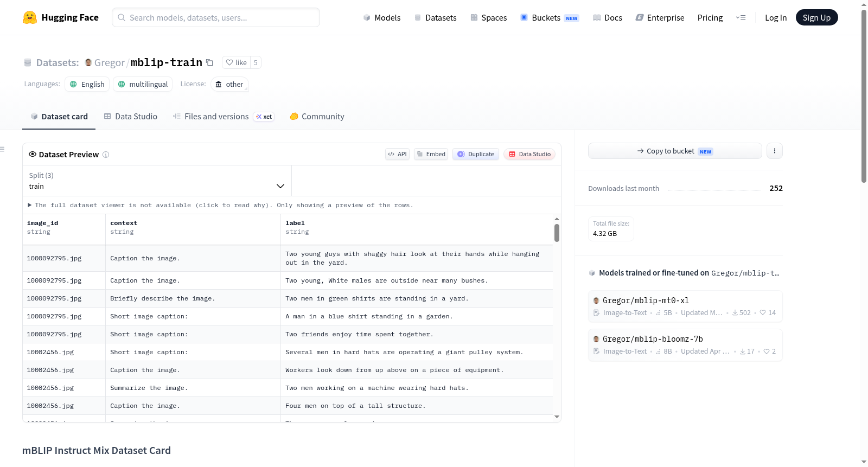Open the left sidebar toggle icon
Viewport: 868px width, 467px height.
(x=2, y=149)
